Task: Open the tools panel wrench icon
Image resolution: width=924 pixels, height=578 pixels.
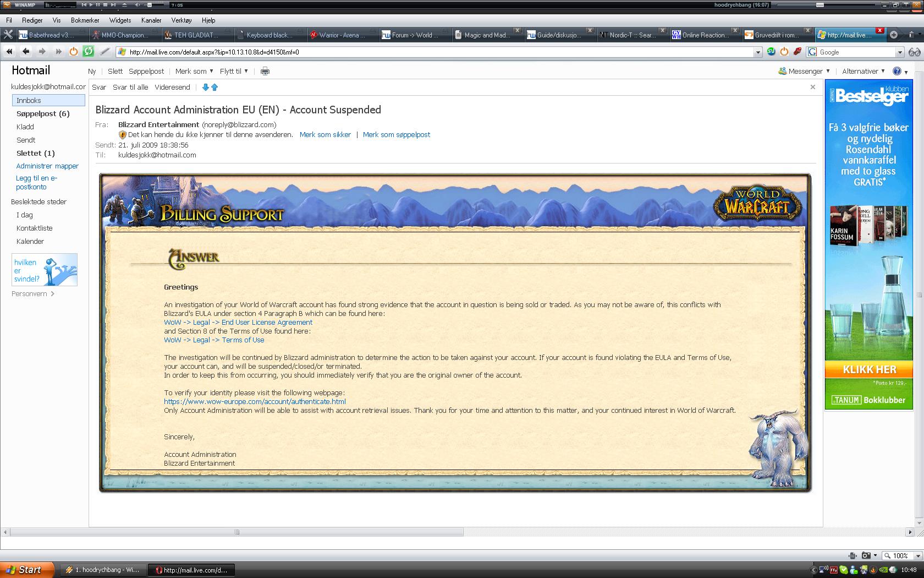Action: 8,34
